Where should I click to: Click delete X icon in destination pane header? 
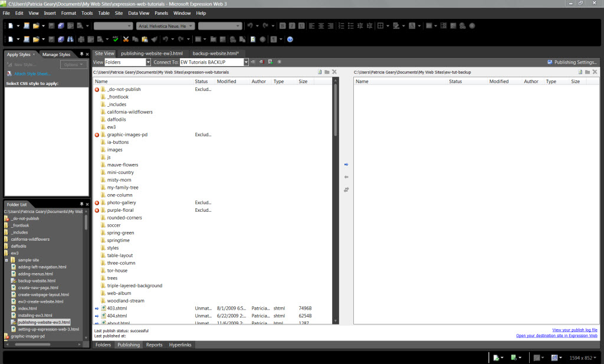tap(595, 72)
